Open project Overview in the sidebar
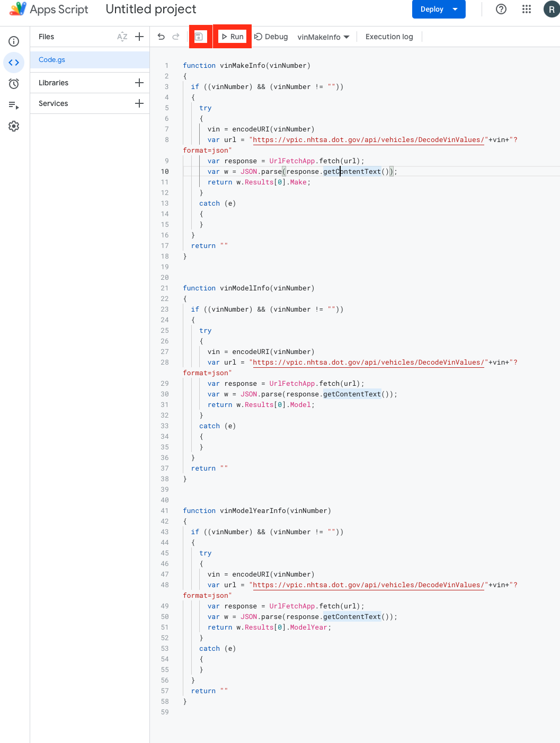Screen dimensions: 560x743 [x=14, y=41]
